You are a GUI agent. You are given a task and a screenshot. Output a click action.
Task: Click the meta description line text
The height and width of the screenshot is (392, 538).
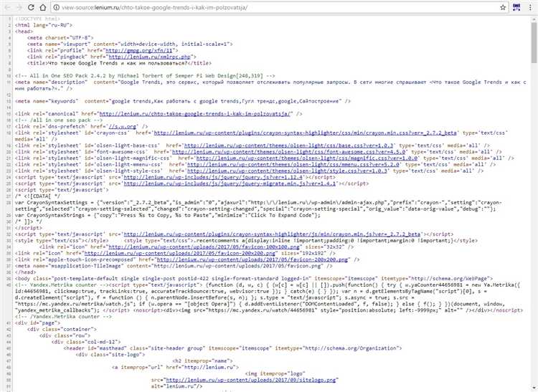pyautogui.click(x=270, y=85)
